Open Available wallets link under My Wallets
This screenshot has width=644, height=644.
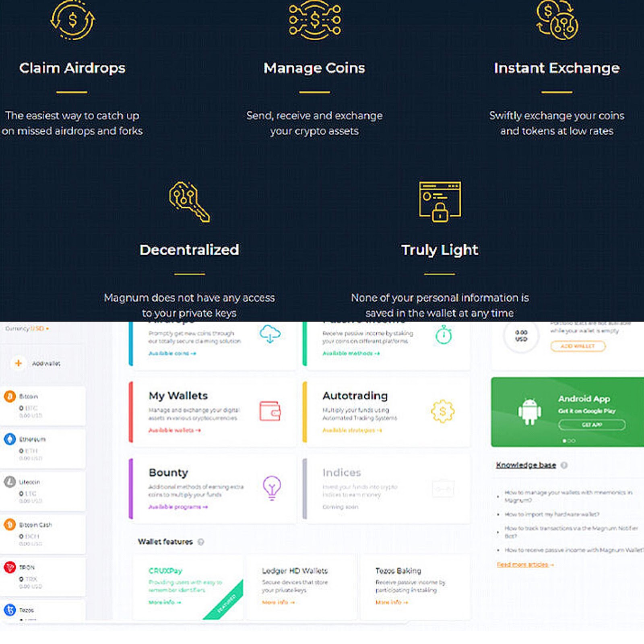175,430
